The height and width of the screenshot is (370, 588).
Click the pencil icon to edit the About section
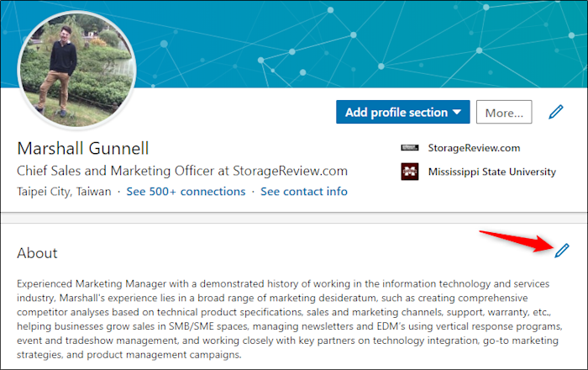click(562, 251)
